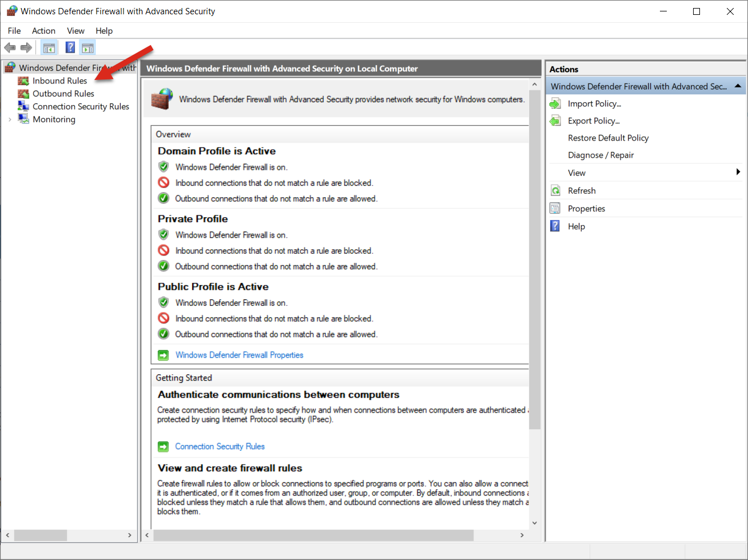Screen dimensions: 748x560
Task: Click the Monitoring tree icon
Action: [x=23, y=119]
